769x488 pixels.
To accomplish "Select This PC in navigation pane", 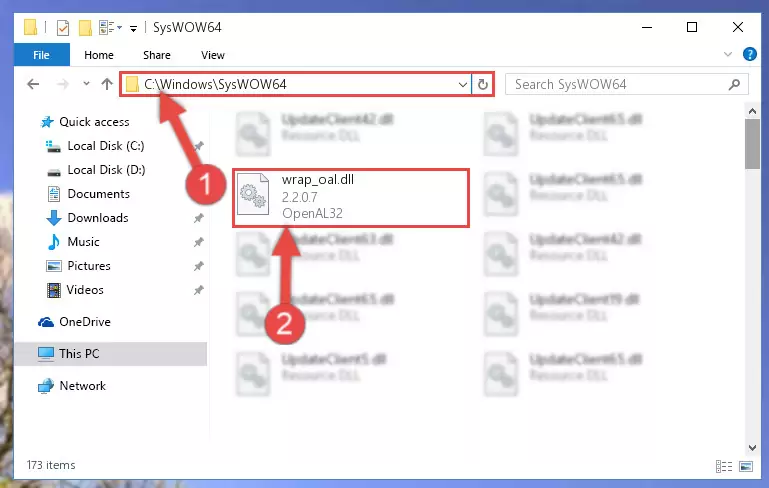I will tap(110, 354).
